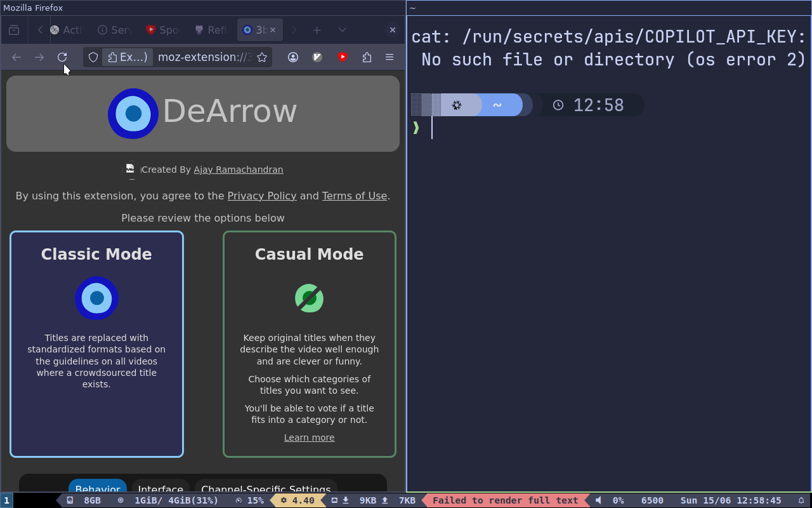Click the tilde directory segment in terminal prompt

(x=497, y=105)
